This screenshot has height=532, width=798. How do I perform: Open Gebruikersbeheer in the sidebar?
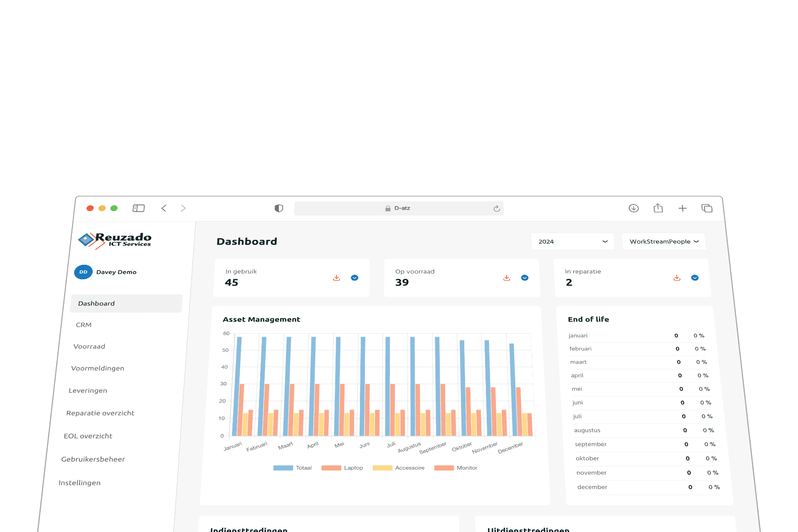93,459
